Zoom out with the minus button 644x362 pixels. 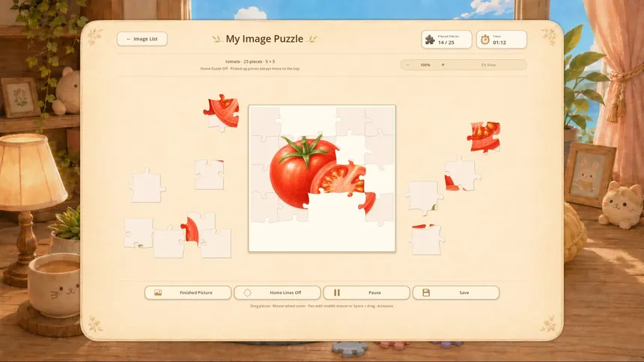[x=408, y=65]
